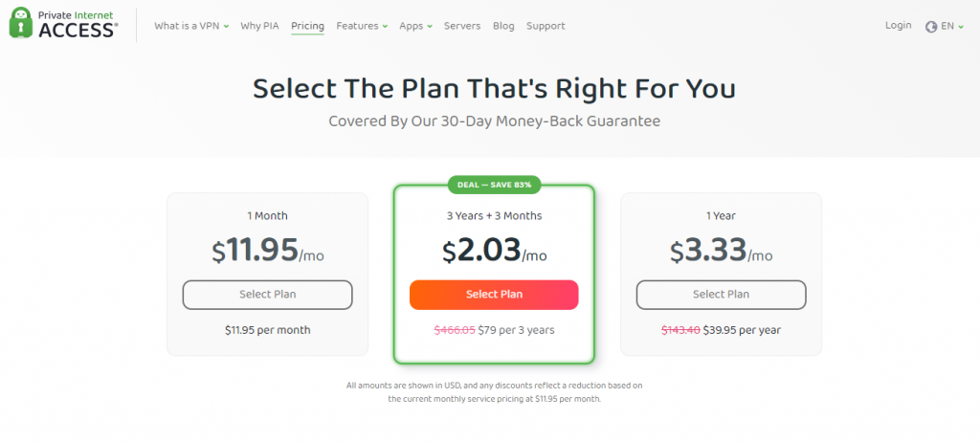The height and width of the screenshot is (442, 980).
Task: Click the $2.03/mo price in the deal card
Action: (x=494, y=250)
